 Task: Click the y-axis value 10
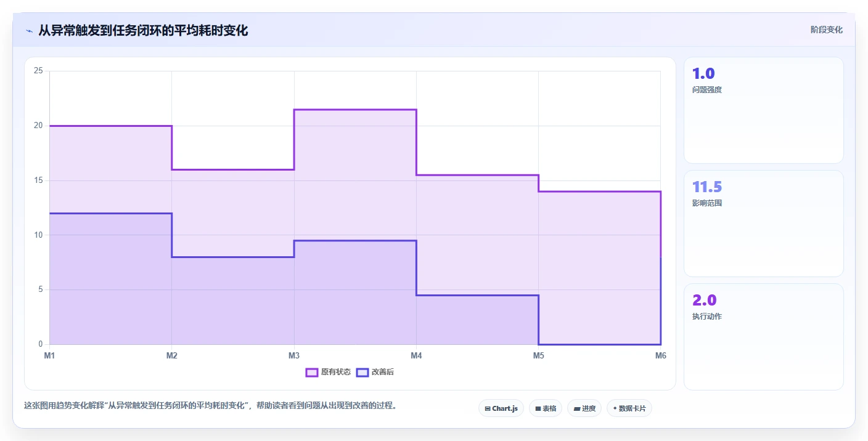point(38,235)
